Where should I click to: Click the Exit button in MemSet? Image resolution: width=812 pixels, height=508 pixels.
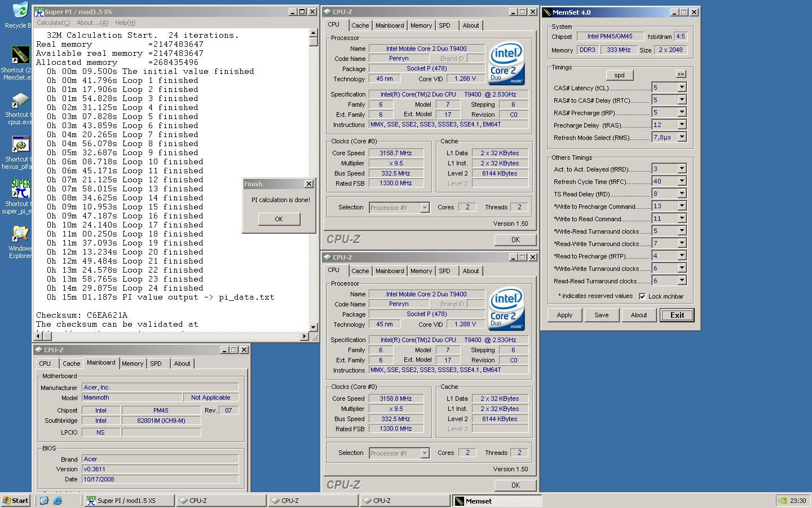pos(677,315)
